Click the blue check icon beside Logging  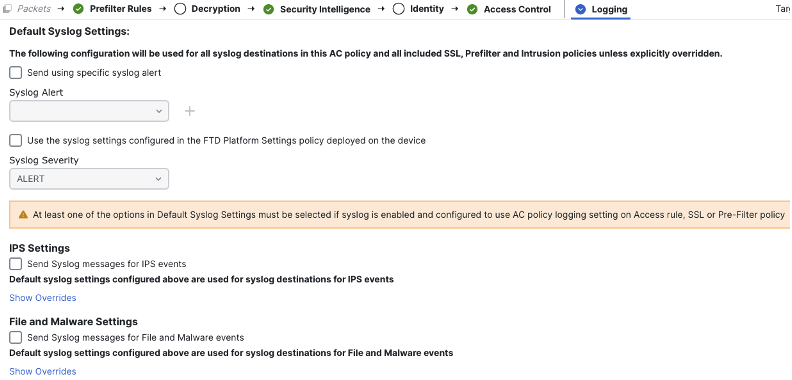click(x=580, y=9)
